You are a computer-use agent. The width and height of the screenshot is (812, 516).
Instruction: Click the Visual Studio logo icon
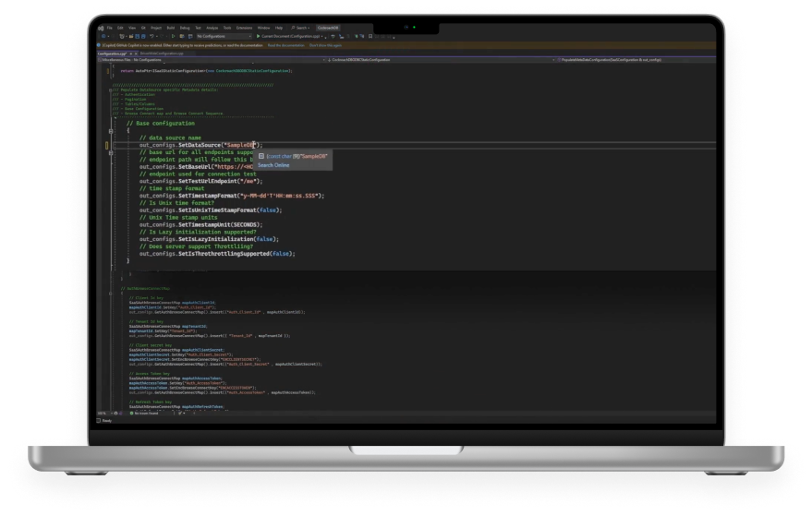tap(99, 28)
